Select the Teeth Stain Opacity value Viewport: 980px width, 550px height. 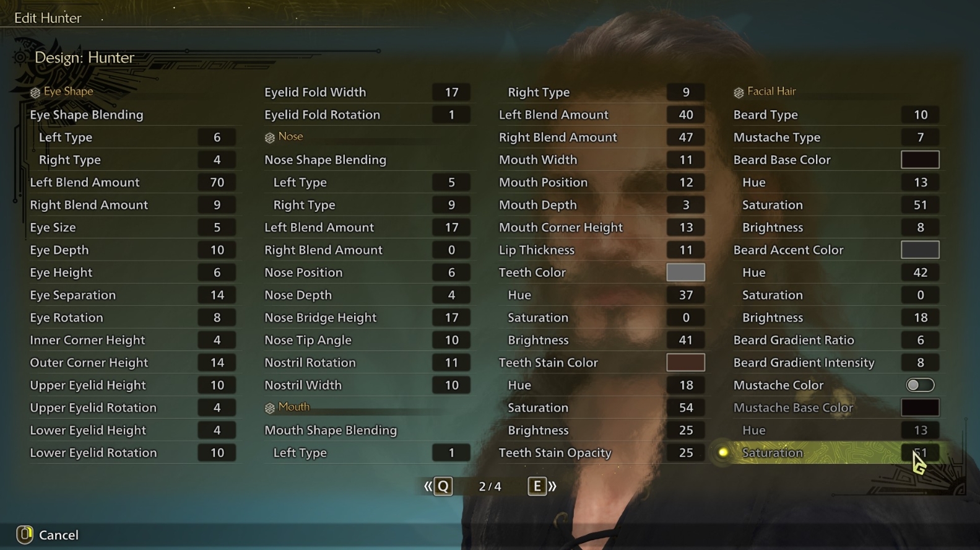click(x=685, y=453)
